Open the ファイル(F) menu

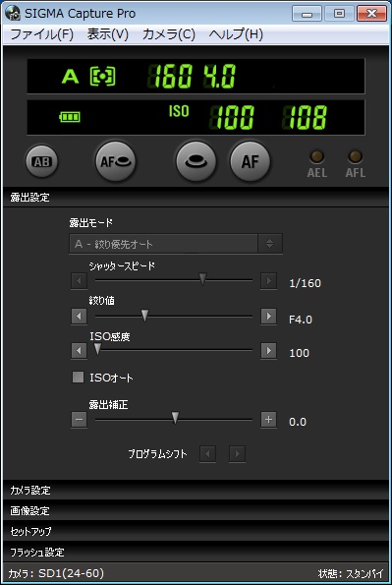point(42,34)
